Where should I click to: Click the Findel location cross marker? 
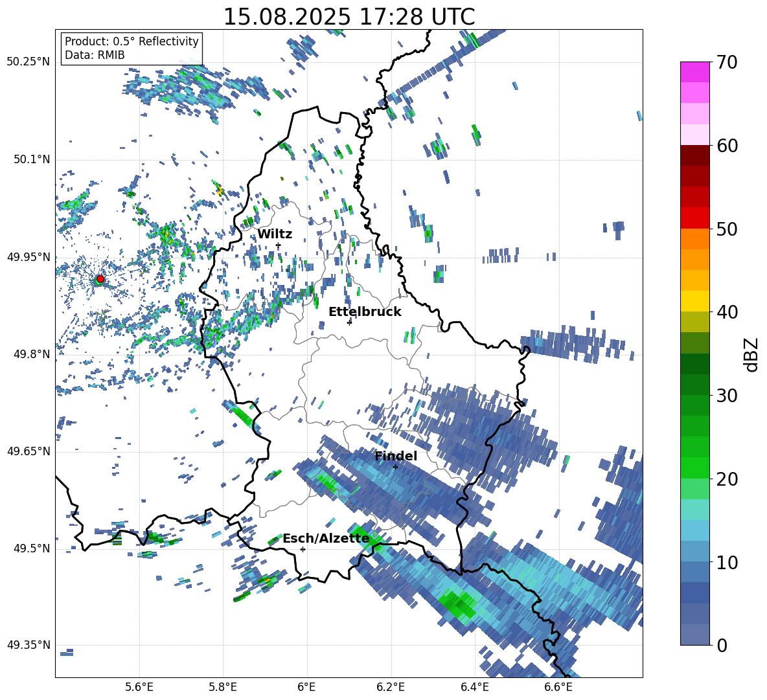click(396, 467)
